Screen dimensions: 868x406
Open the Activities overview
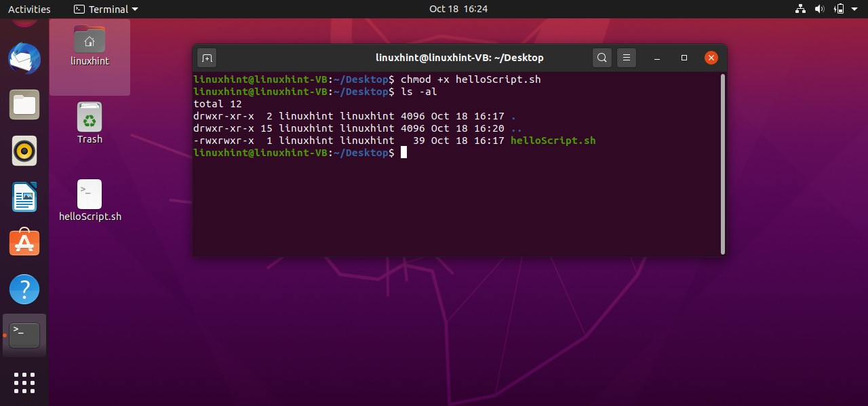29,9
